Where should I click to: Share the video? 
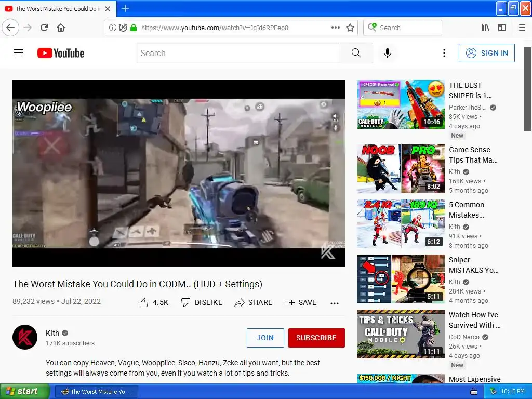tap(254, 302)
